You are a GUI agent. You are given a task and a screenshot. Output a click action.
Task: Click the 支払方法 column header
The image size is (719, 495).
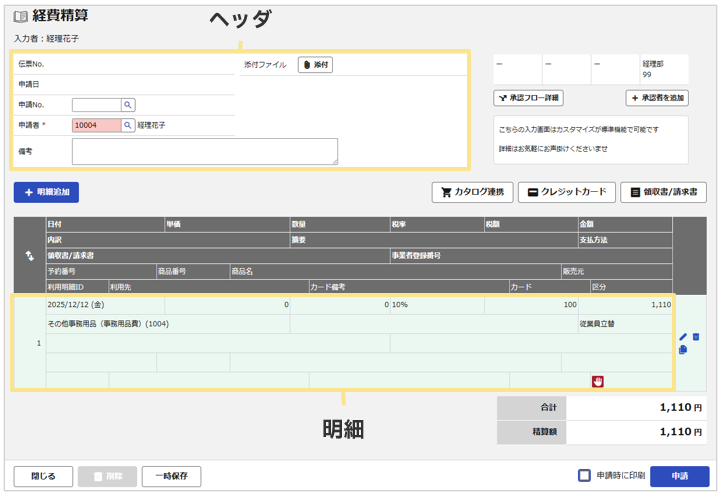[x=625, y=240]
